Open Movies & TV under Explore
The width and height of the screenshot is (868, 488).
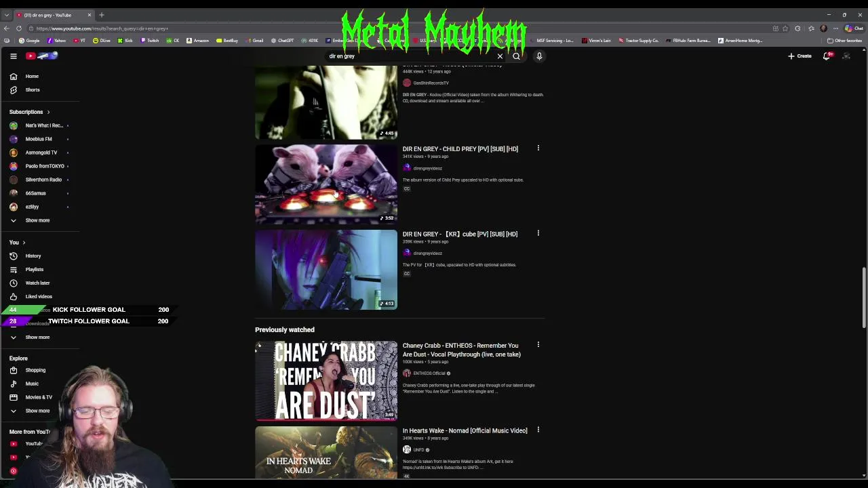pos(39,397)
